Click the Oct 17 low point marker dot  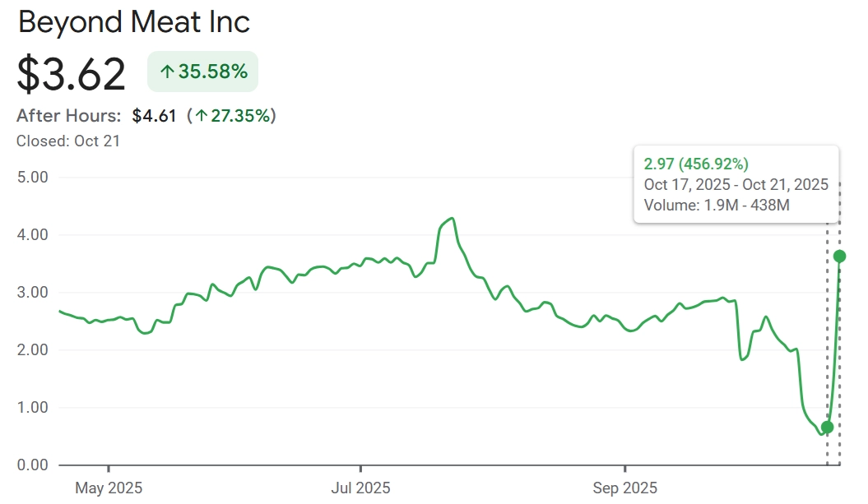pos(827,428)
